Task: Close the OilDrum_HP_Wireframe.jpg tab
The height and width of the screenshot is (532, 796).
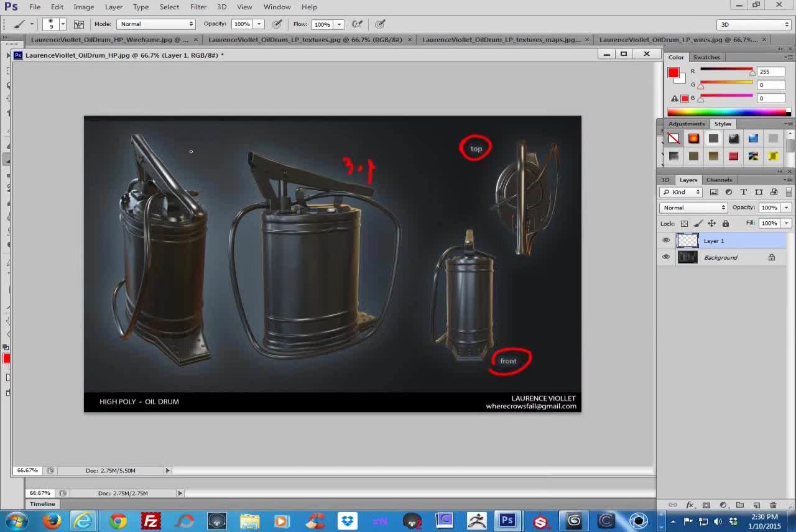Action: (196, 40)
